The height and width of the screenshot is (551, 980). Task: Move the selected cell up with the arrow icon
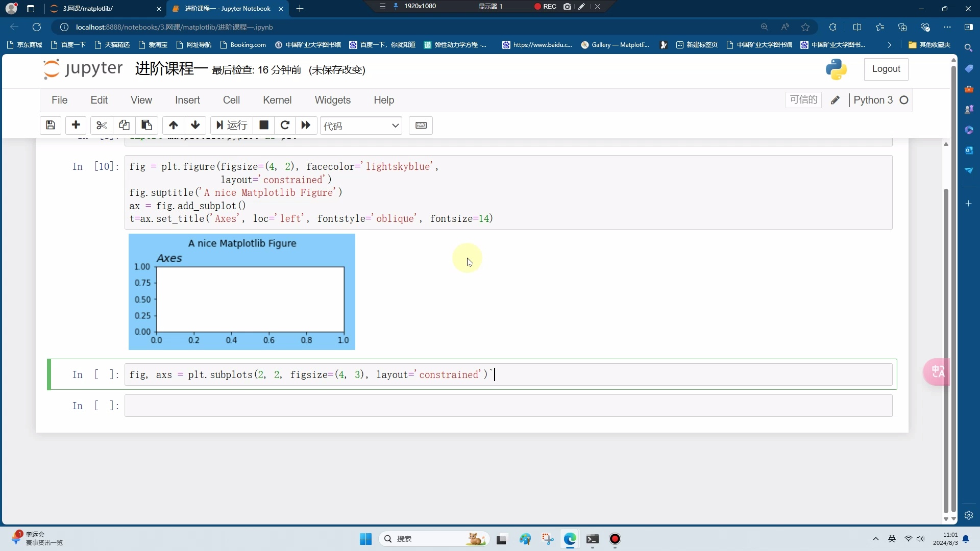[x=173, y=126]
